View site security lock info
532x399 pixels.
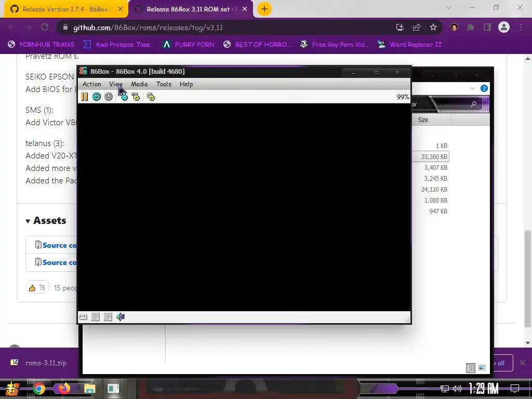pos(65,28)
